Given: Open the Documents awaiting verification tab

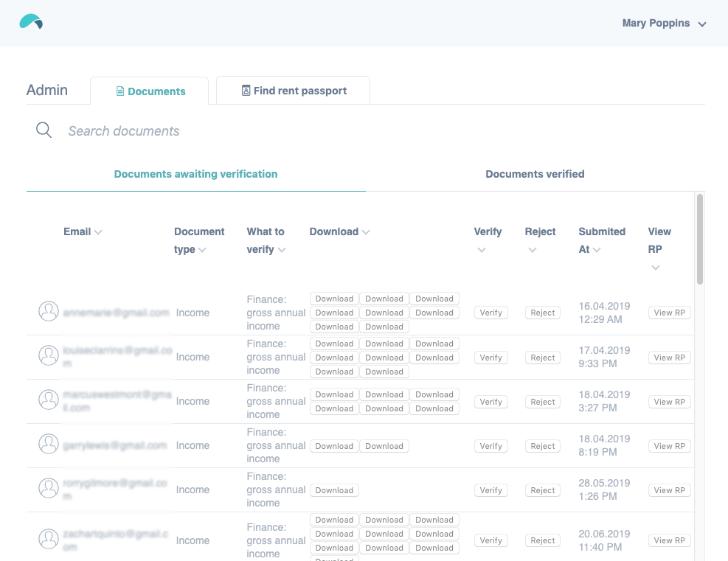Looking at the screenshot, I should click(195, 174).
